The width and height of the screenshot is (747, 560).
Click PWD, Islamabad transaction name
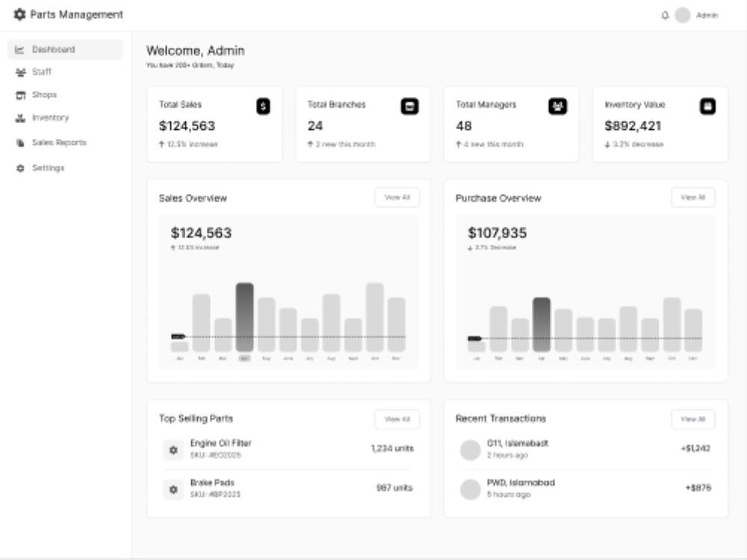(x=521, y=483)
